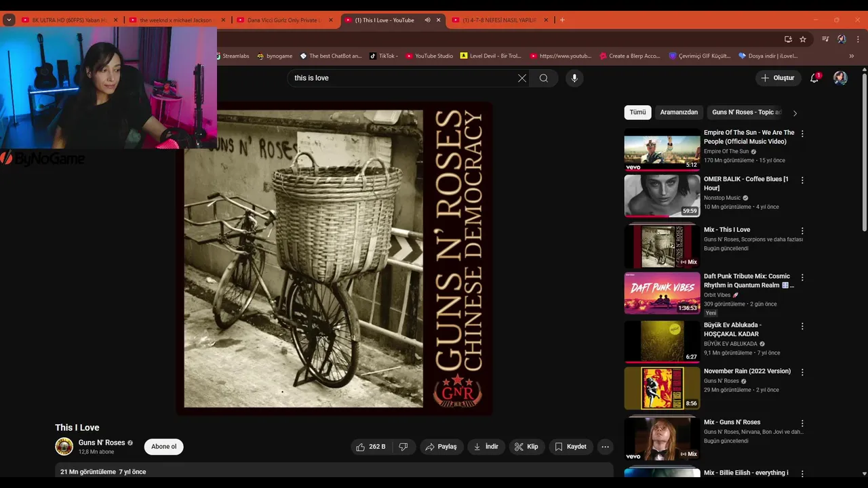Viewport: 868px width, 488px height.
Task: Click install app icon in address bar
Action: pyautogui.click(x=788, y=39)
